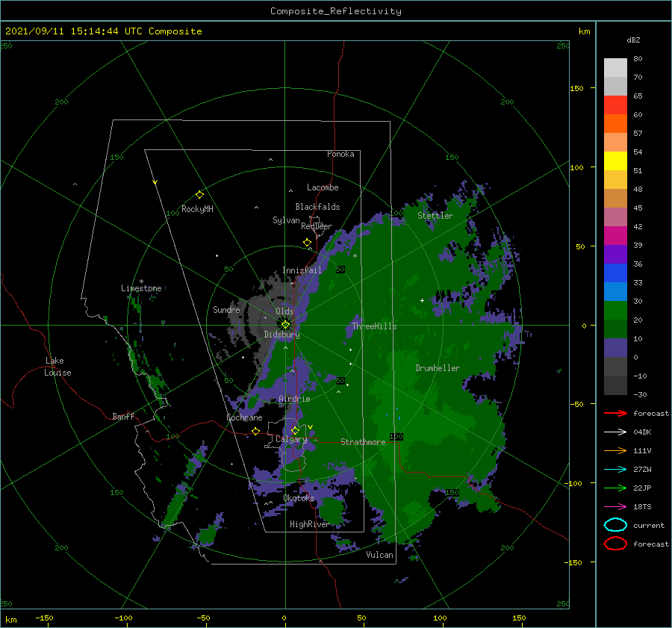Select the ThreeHills label
The height and width of the screenshot is (628, 672).
375,326
